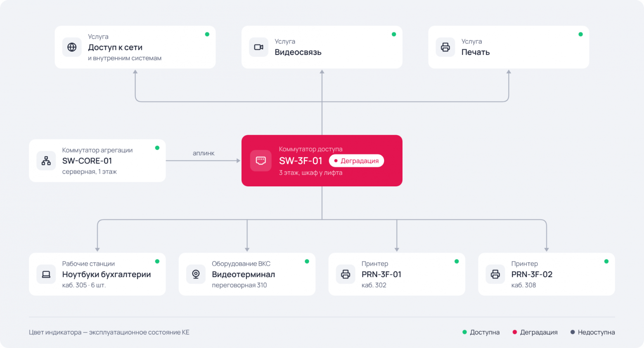Select the "Доступ к сети" service title
This screenshot has width=644, height=348.
pyautogui.click(x=115, y=47)
